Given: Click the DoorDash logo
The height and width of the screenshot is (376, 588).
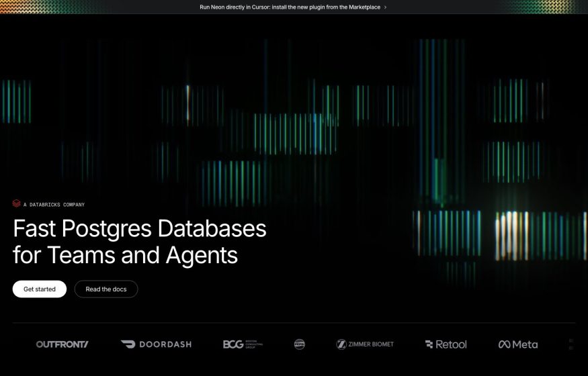Looking at the screenshot, I should [x=156, y=344].
